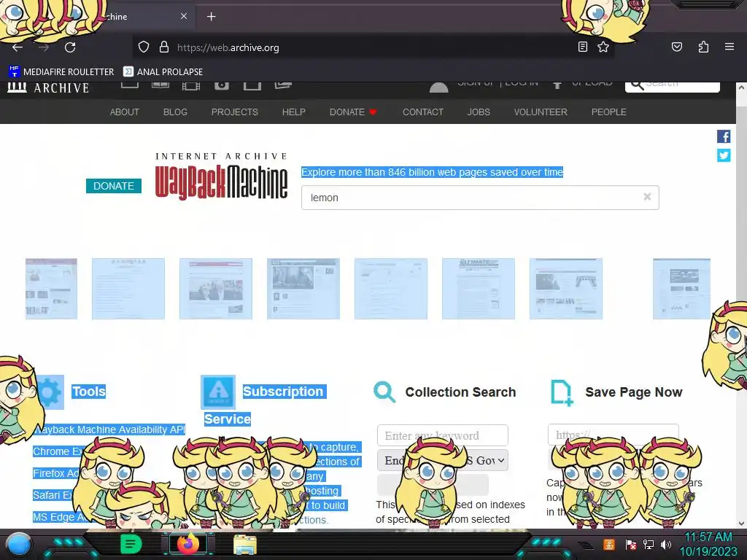
Task: Share page via the Facebook icon
Action: pyautogui.click(x=724, y=136)
